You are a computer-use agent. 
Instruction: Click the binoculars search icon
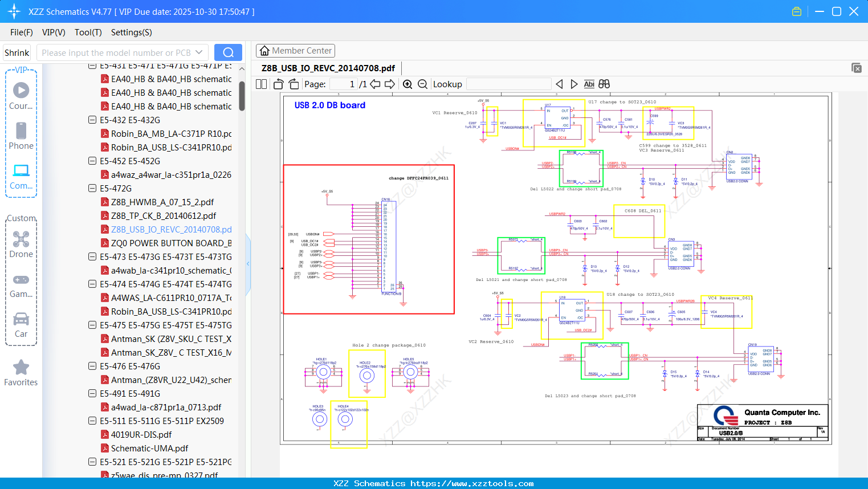tap(604, 84)
